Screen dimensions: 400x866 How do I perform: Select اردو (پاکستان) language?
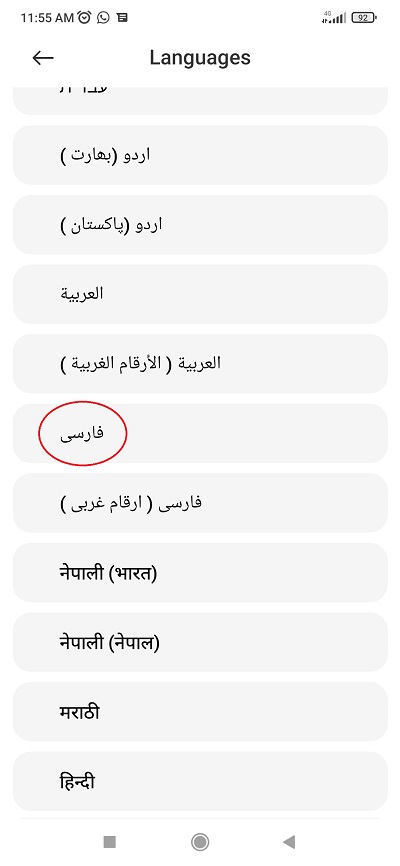(200, 225)
